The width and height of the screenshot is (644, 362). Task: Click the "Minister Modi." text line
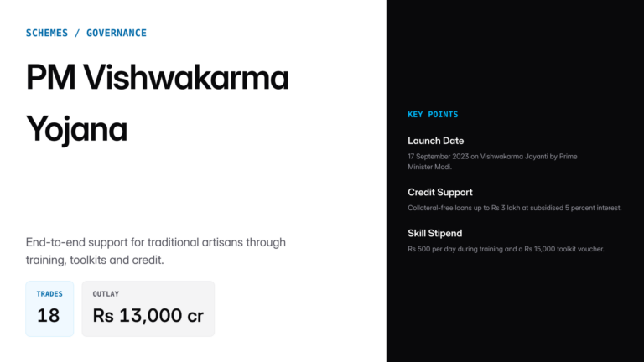click(431, 167)
